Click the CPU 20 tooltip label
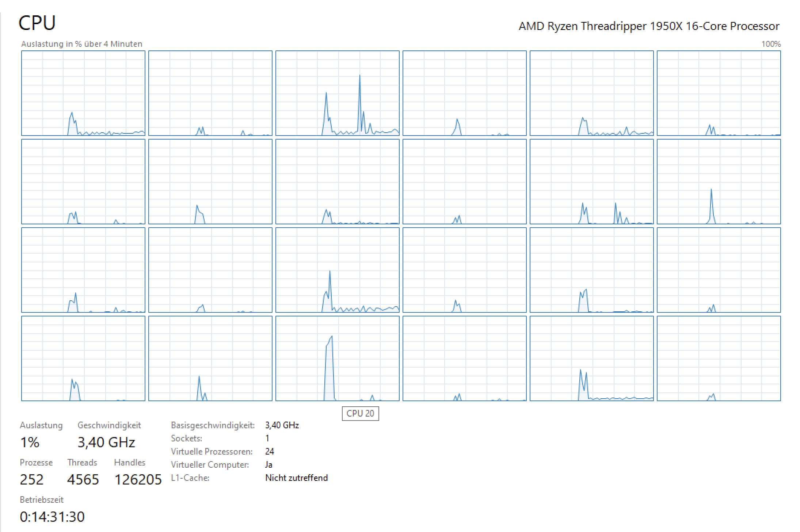 (360, 414)
